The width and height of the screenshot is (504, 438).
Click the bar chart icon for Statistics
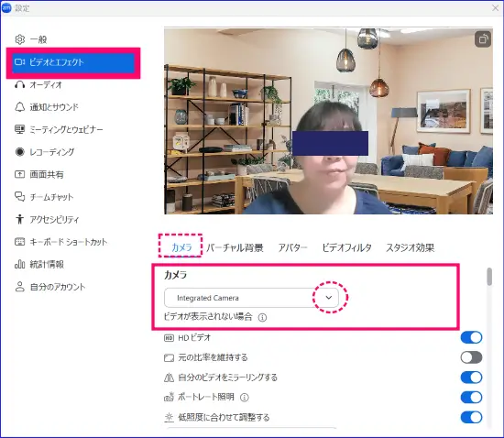pos(19,264)
